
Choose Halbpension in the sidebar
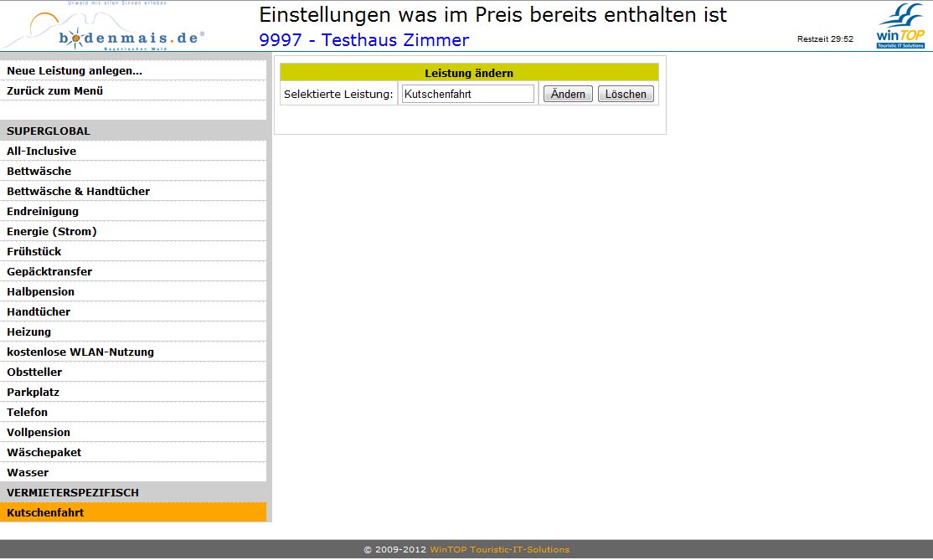[x=41, y=292]
